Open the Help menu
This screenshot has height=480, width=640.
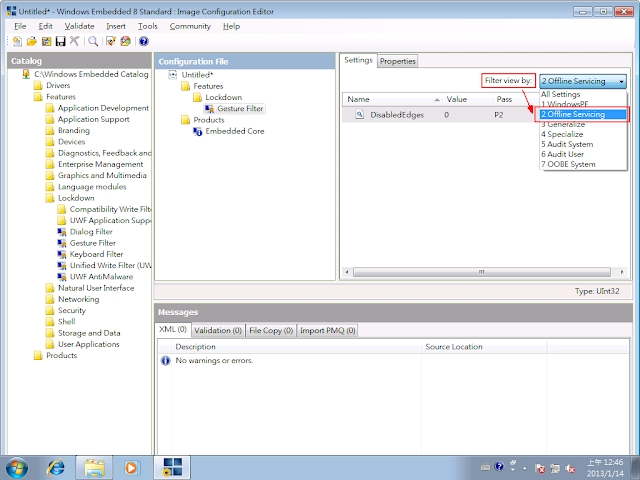[x=231, y=27]
